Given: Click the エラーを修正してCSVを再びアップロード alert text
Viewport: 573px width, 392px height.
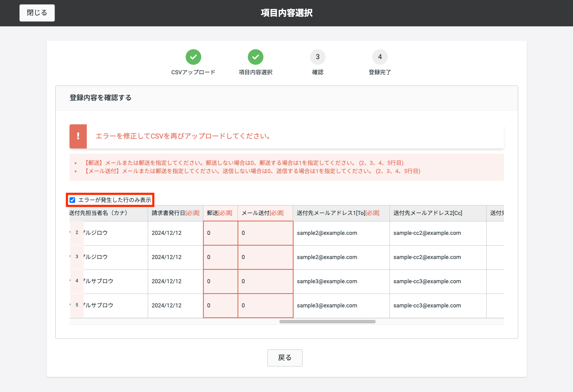Looking at the screenshot, I should coord(184,136).
